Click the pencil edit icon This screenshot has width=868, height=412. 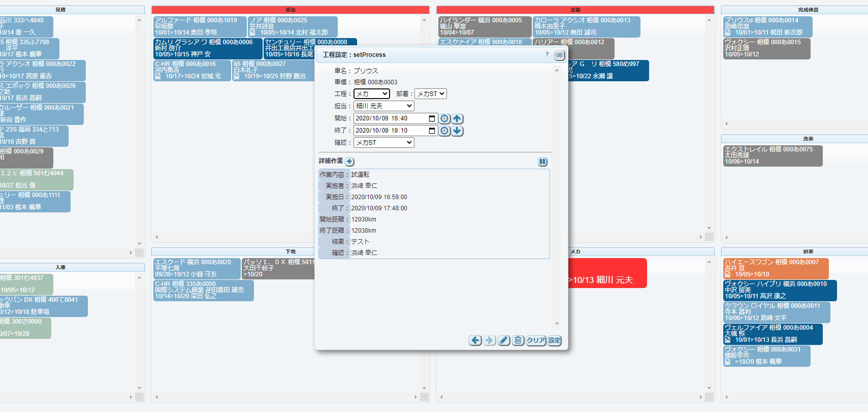pos(503,340)
